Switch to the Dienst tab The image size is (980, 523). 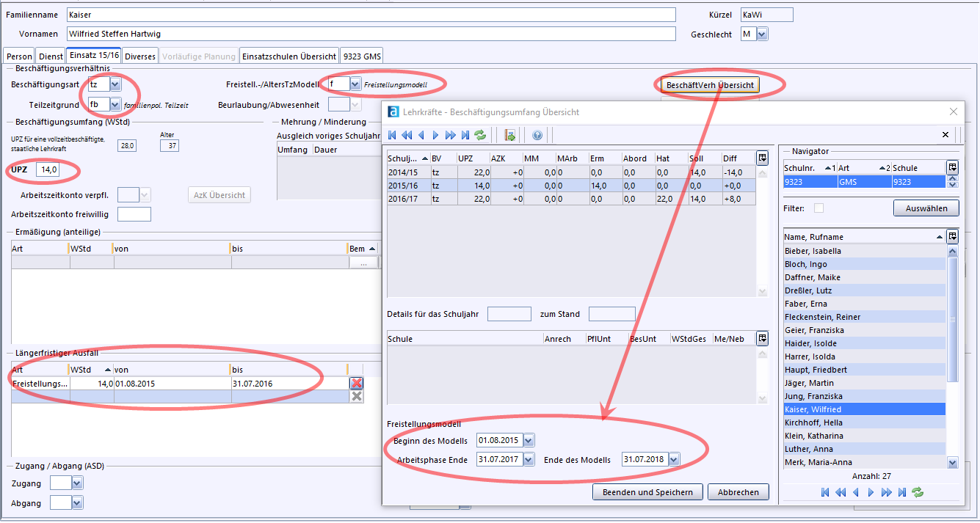51,56
